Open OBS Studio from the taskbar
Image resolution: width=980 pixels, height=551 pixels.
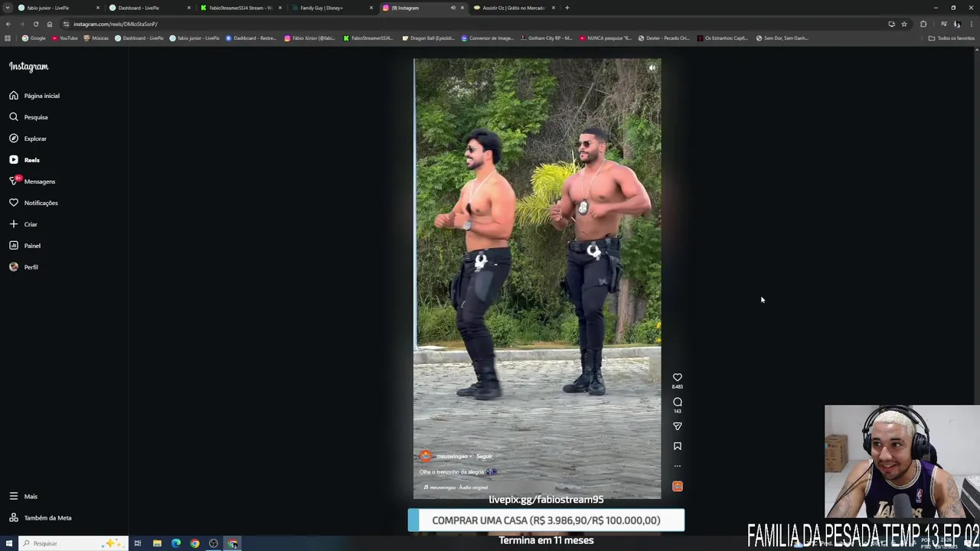[x=214, y=543]
